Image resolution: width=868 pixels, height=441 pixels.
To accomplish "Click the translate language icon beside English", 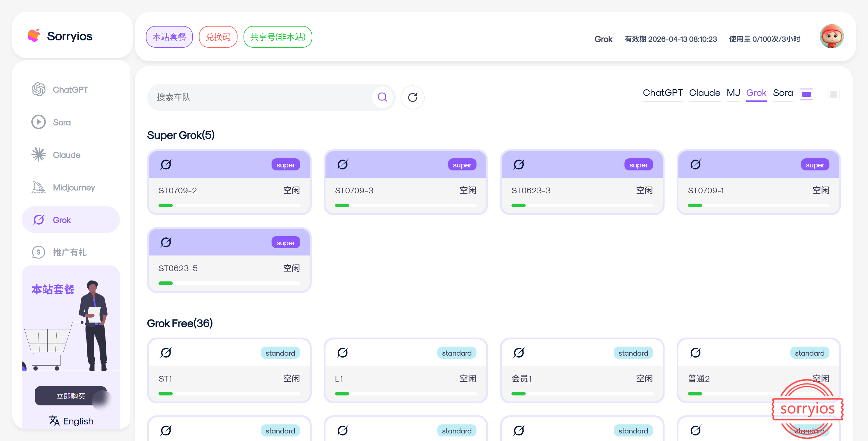I will click(x=54, y=421).
